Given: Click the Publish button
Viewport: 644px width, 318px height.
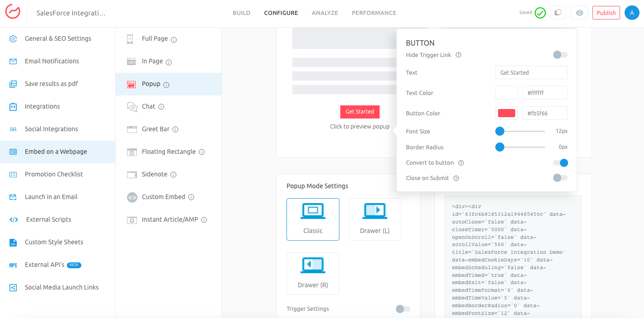Looking at the screenshot, I should coord(606,13).
